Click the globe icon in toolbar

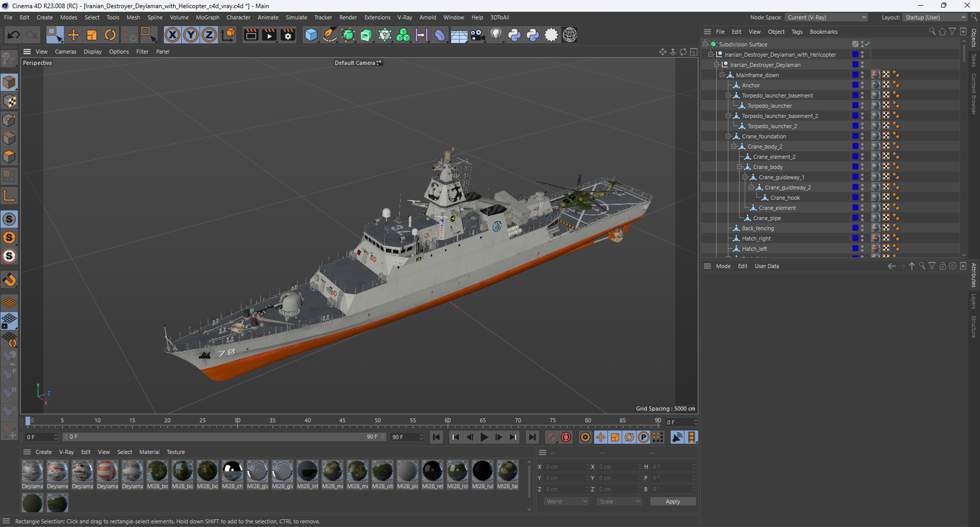click(570, 35)
